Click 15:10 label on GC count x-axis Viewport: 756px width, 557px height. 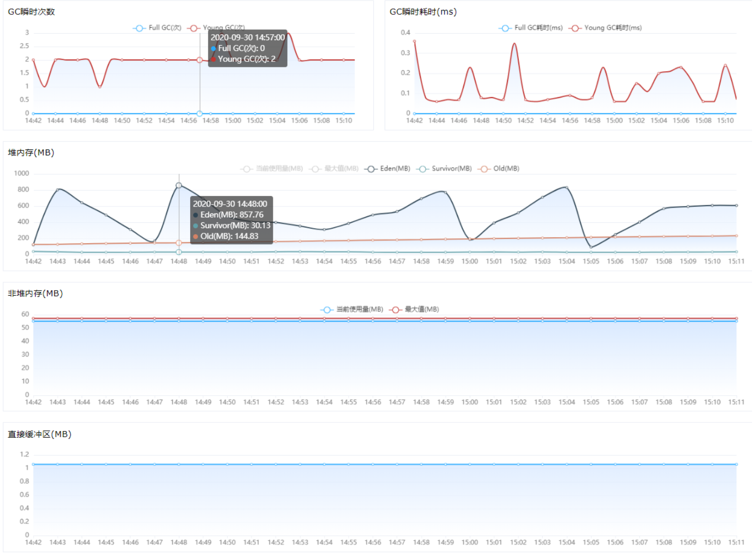[x=344, y=121]
